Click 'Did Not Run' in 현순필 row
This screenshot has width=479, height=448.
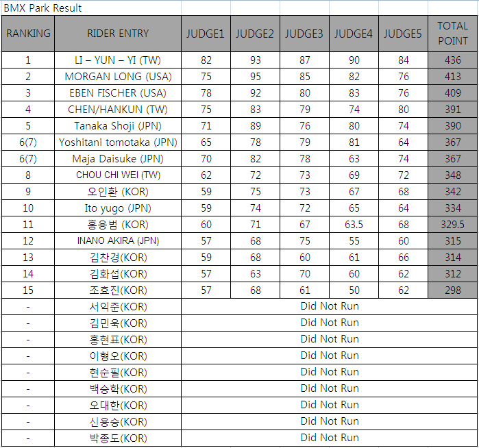pyautogui.click(x=330, y=372)
